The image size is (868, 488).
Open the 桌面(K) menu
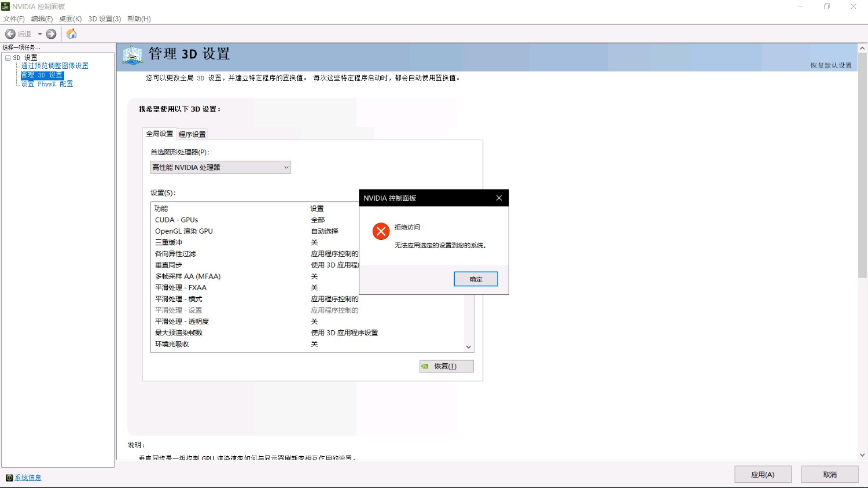71,19
